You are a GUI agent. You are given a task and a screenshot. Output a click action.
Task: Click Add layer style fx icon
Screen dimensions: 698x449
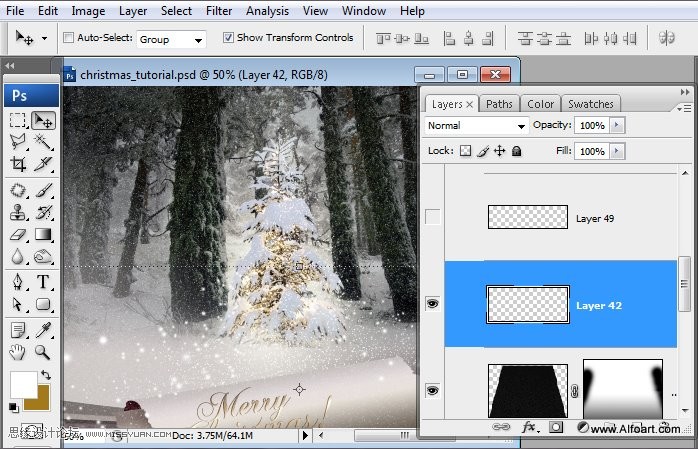[530, 427]
